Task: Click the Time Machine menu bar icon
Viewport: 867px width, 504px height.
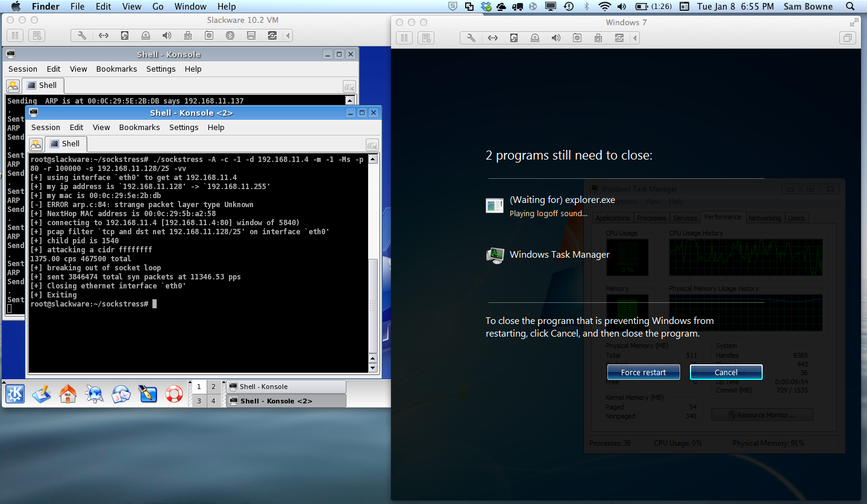Action: [568, 7]
